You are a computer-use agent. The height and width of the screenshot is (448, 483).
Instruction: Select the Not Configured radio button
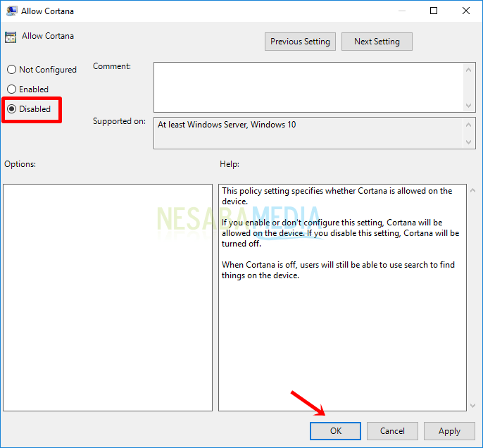coord(11,70)
